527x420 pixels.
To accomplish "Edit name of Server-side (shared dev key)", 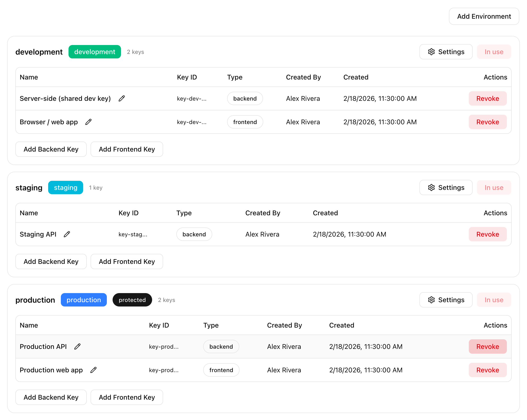I will (x=122, y=98).
